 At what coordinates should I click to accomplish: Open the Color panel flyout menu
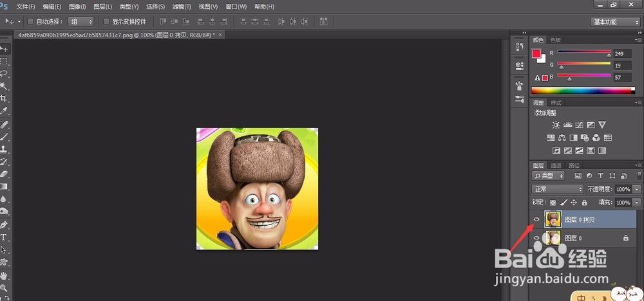638,40
